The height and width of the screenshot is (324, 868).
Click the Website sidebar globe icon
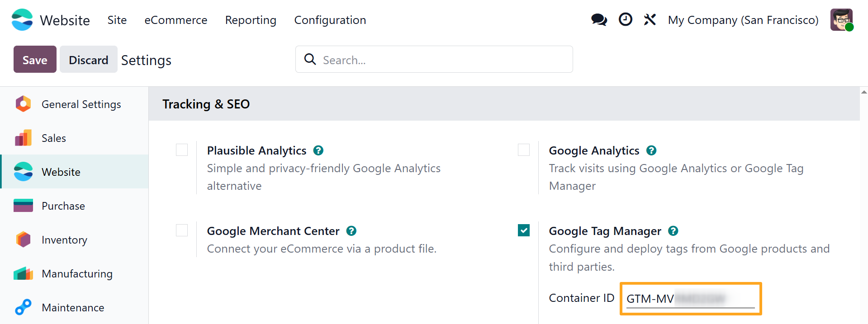[x=23, y=172]
